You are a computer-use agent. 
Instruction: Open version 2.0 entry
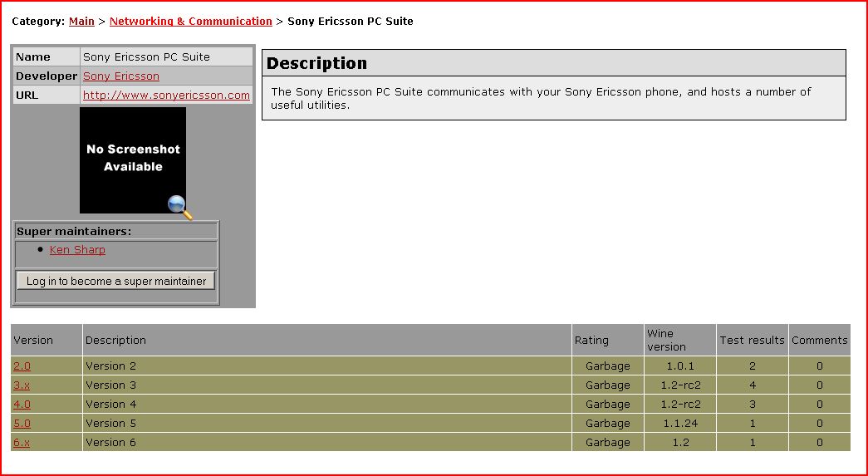click(22, 366)
